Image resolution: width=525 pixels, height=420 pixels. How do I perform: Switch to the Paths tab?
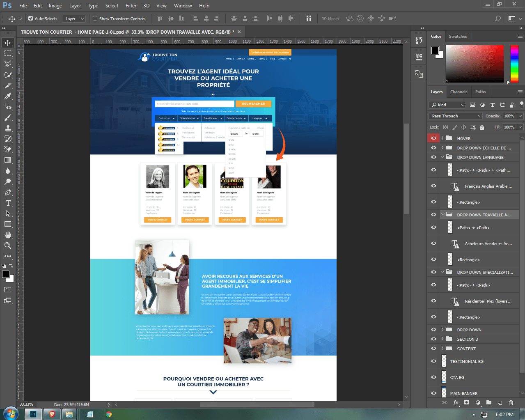[x=480, y=92]
